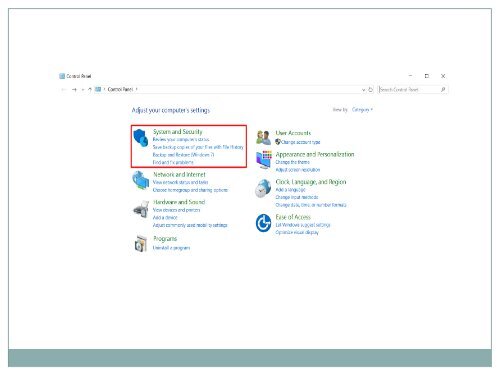The height and width of the screenshot is (375, 500).
Task: Open Choose homegroup and sharing options
Action: (x=190, y=190)
